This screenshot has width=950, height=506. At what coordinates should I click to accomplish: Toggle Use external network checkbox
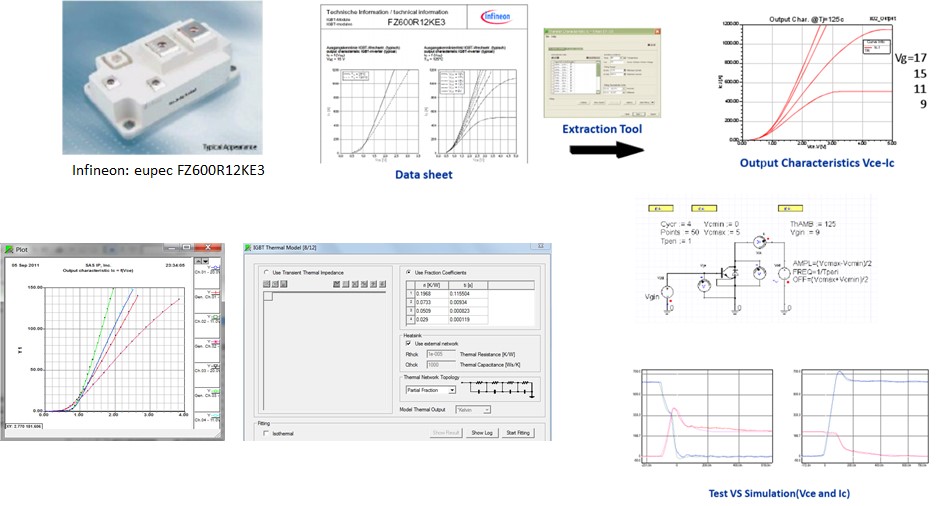point(408,344)
